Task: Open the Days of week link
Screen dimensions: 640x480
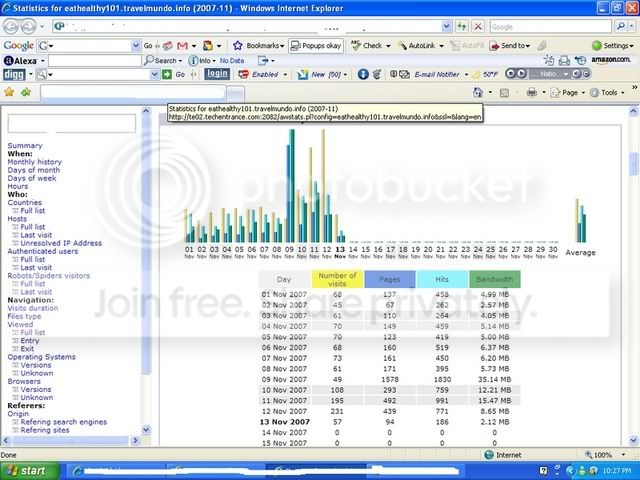Action: click(32, 178)
